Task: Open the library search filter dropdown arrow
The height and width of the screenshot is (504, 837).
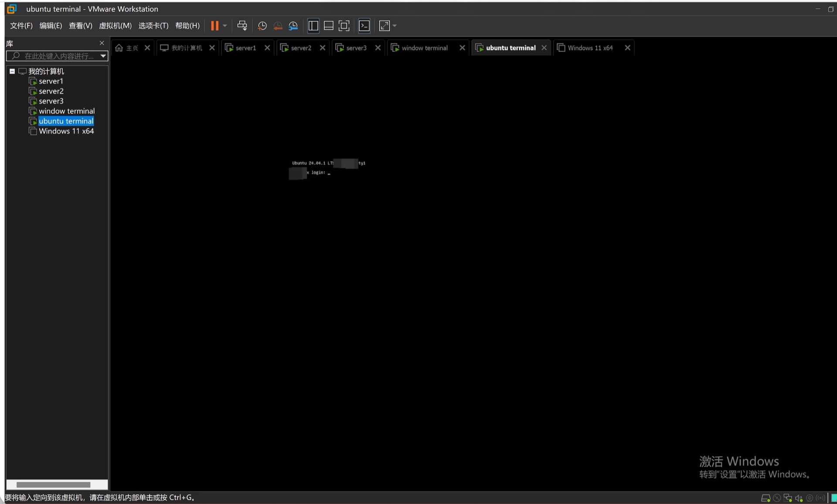Action: tap(103, 56)
